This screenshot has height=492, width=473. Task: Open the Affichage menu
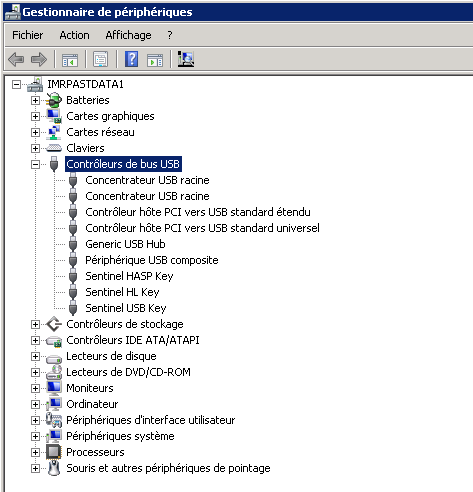(x=128, y=35)
